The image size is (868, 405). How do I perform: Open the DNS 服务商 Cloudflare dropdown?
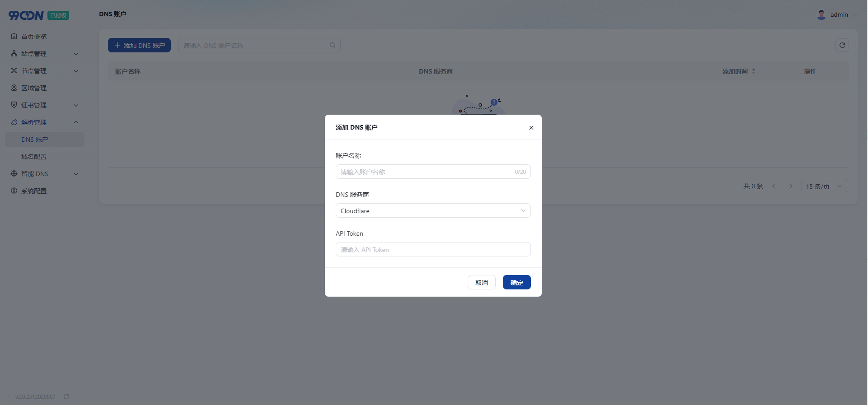[x=433, y=211]
